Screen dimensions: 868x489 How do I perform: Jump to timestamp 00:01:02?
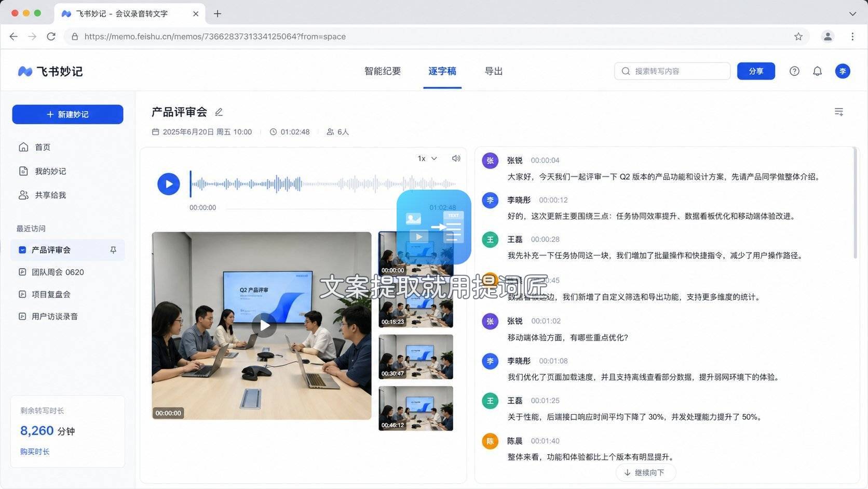click(546, 321)
